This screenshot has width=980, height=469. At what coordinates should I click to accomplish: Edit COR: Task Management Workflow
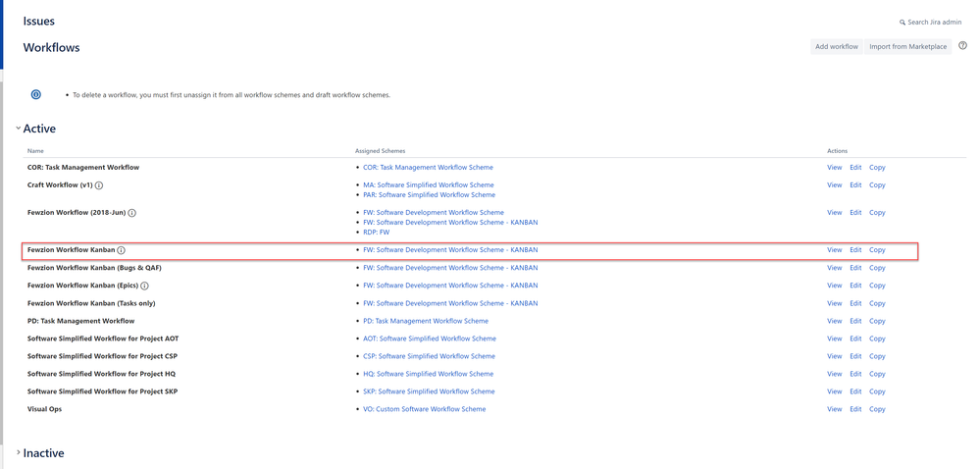pos(855,168)
